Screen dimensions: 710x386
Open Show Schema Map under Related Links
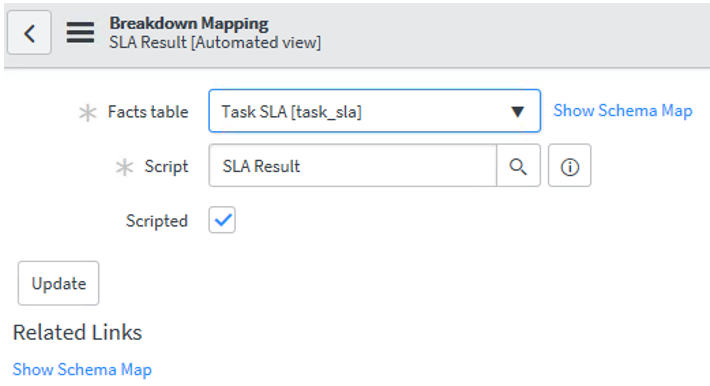click(x=82, y=370)
